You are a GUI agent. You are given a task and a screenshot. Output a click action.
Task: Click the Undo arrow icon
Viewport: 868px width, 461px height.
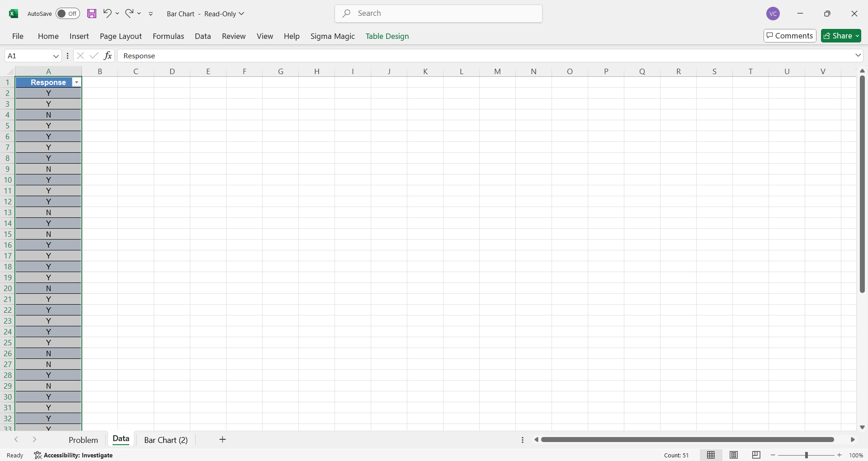tap(107, 13)
